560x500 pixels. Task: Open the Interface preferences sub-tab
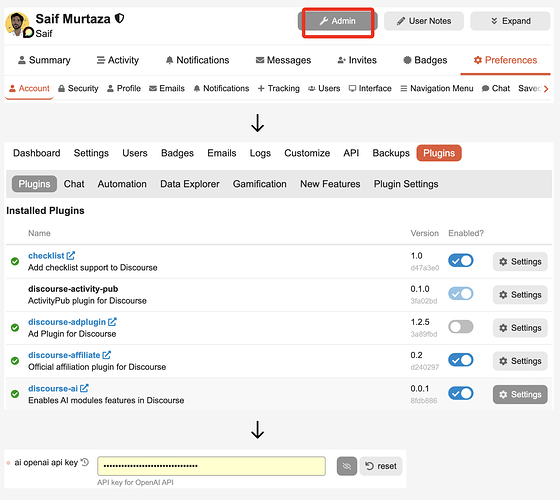click(x=370, y=88)
